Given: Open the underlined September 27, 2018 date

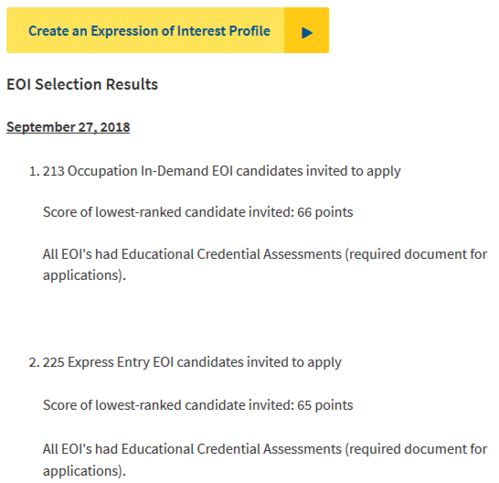Looking at the screenshot, I should [68, 127].
